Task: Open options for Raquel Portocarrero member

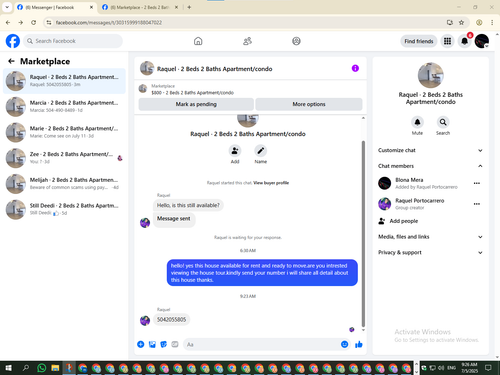Action: 477,204
